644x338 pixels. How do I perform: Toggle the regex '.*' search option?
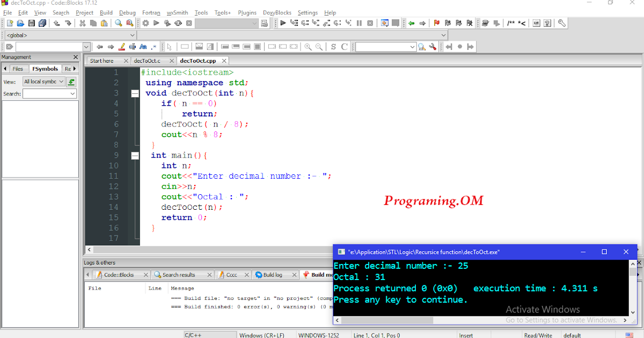tap(154, 47)
